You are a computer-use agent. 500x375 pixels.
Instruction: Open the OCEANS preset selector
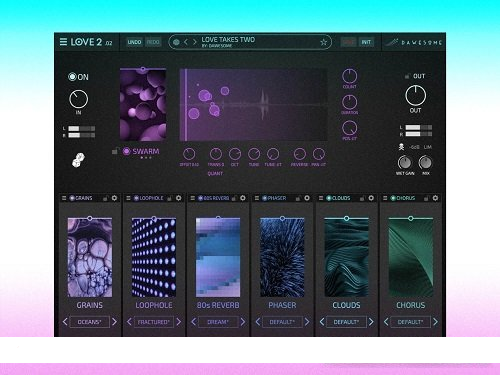(x=89, y=322)
